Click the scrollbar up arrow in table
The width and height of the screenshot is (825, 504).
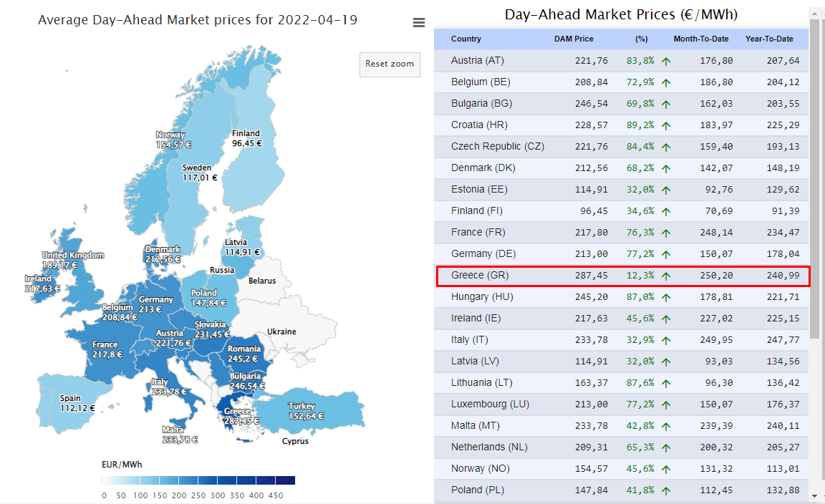pyautogui.click(x=814, y=11)
